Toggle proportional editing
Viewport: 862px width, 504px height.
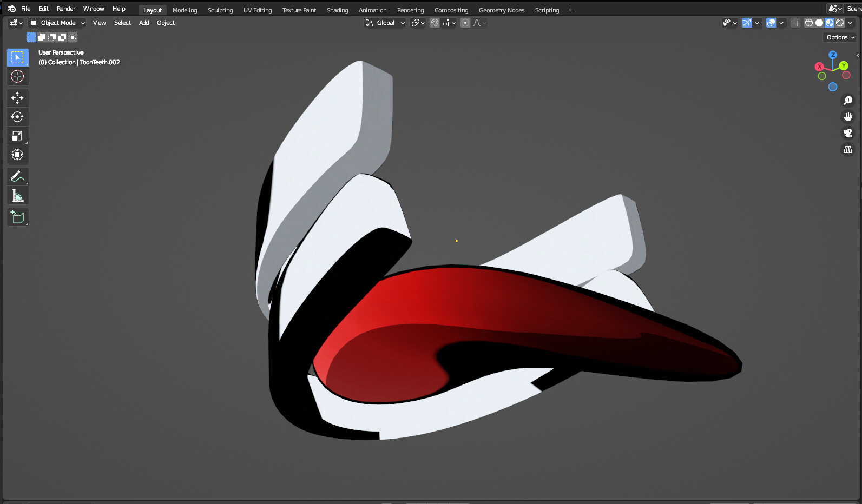[465, 23]
